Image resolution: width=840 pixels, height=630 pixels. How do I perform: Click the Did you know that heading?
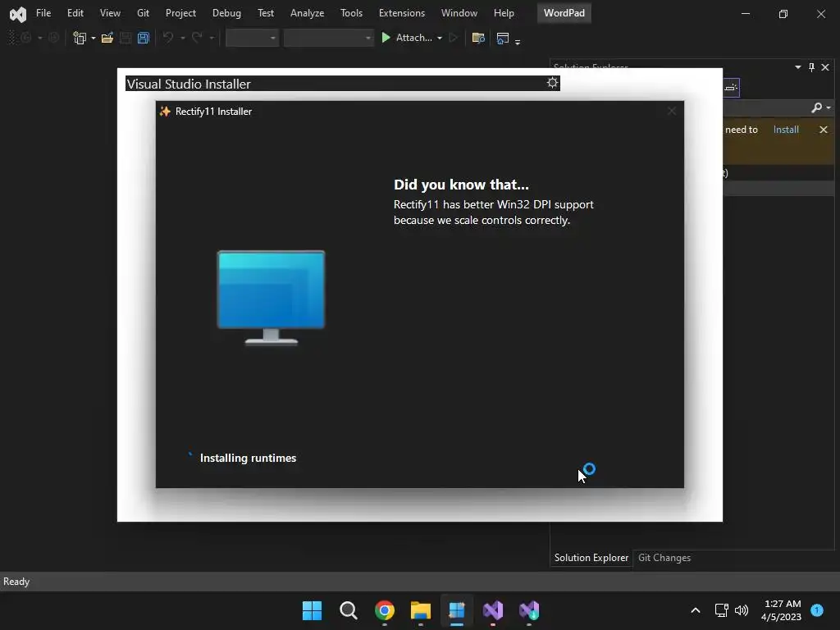[461, 185]
